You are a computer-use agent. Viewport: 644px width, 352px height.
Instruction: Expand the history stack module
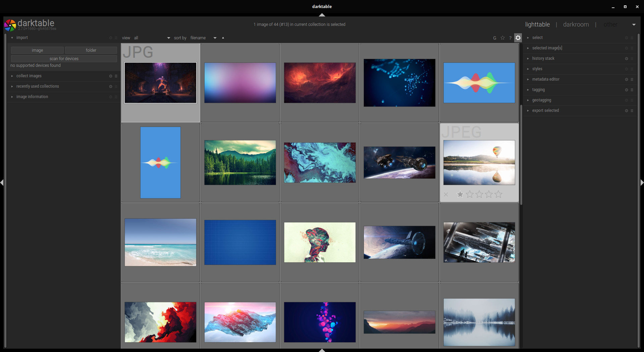point(543,58)
